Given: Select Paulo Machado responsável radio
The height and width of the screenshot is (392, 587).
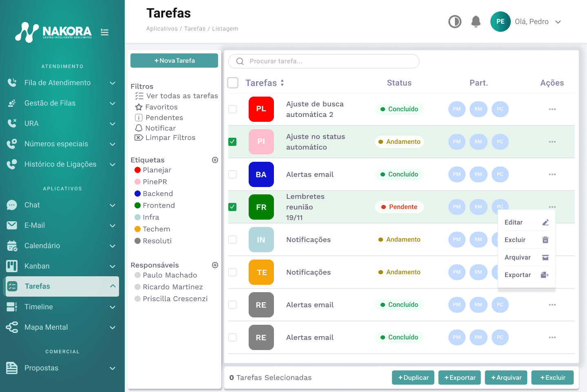Looking at the screenshot, I should (138, 275).
